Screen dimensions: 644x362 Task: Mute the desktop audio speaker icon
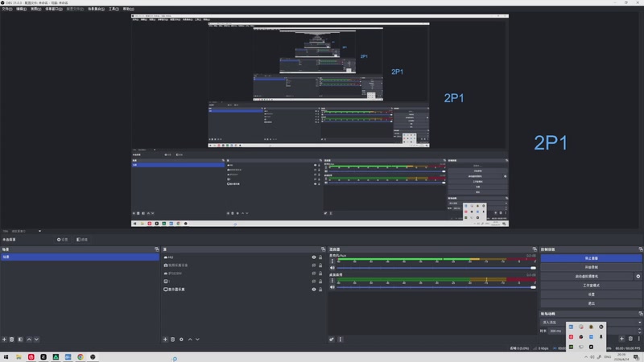[x=332, y=287]
